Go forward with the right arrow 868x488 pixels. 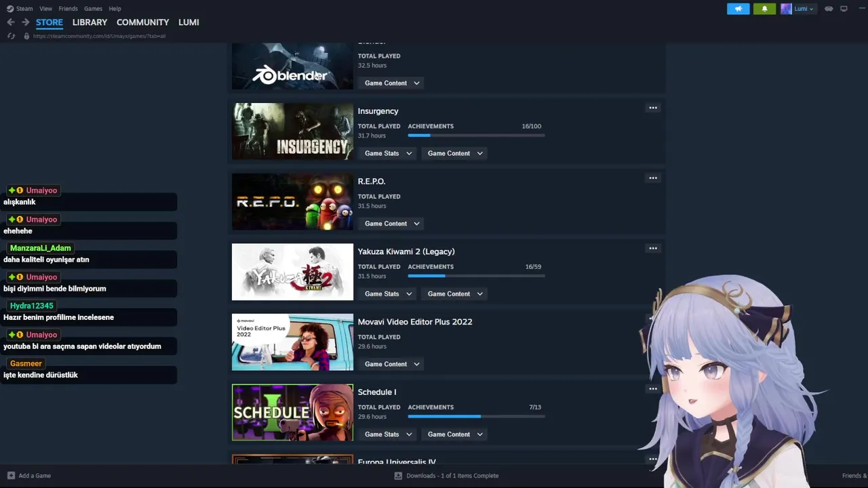(25, 22)
